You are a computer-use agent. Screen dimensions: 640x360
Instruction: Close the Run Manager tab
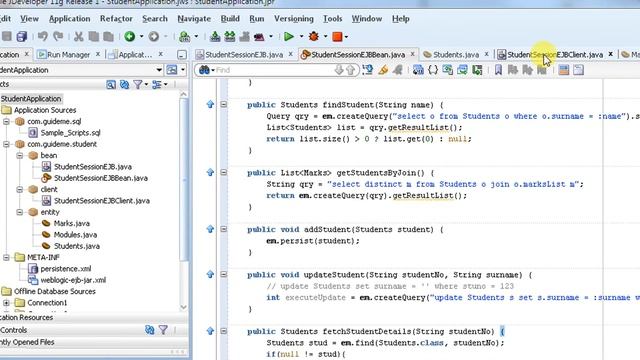tap(98, 54)
